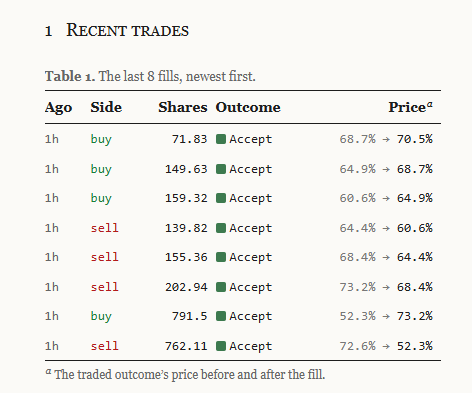Viewport: 472px width, 393px height.
Task: Click the arrow between 52.3% and 73.2%
Action: [386, 316]
